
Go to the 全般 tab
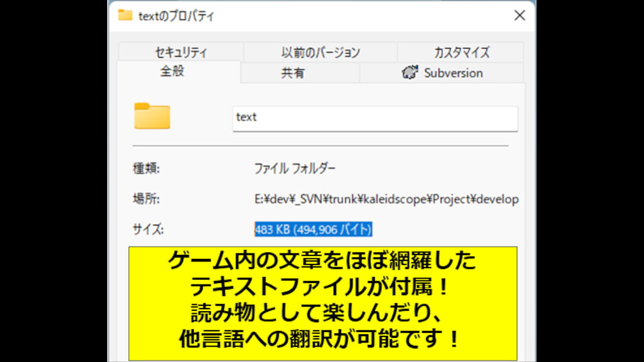(x=173, y=71)
